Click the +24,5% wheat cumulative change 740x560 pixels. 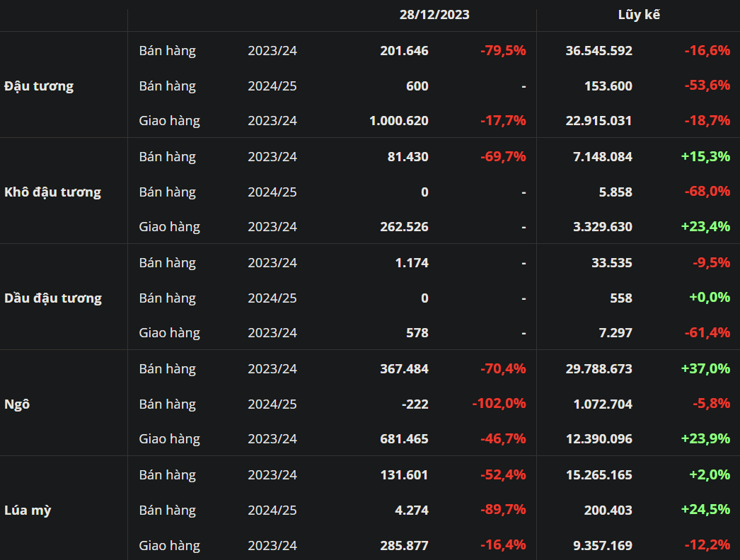[705, 511]
